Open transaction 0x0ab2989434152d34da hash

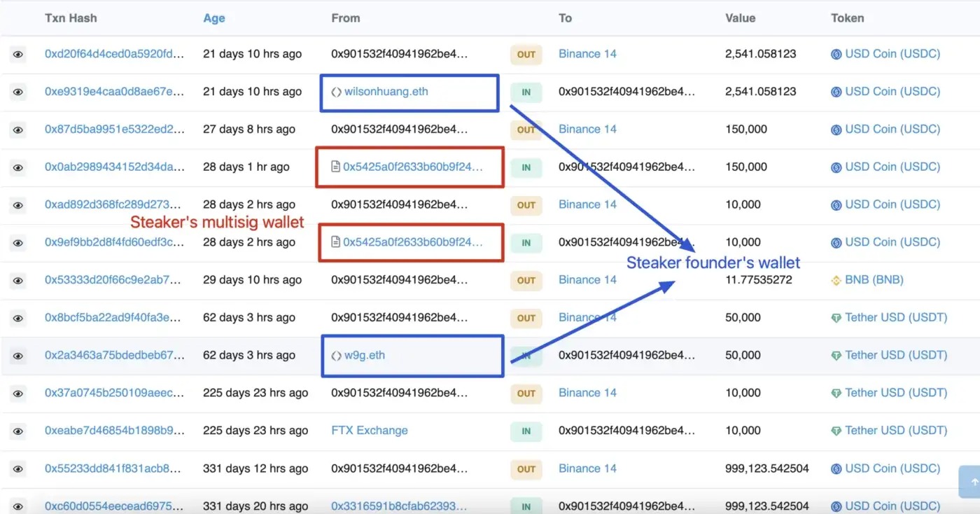[115, 167]
